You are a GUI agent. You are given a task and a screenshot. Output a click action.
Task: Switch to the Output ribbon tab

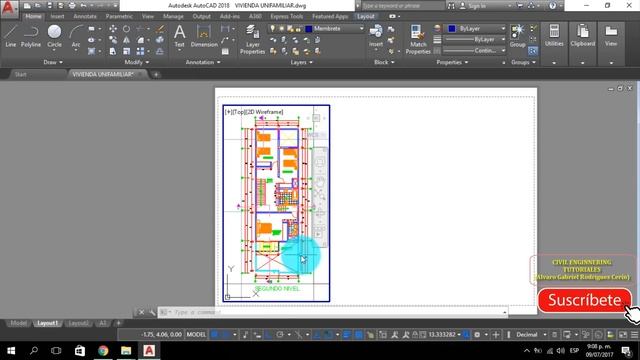[201, 16]
